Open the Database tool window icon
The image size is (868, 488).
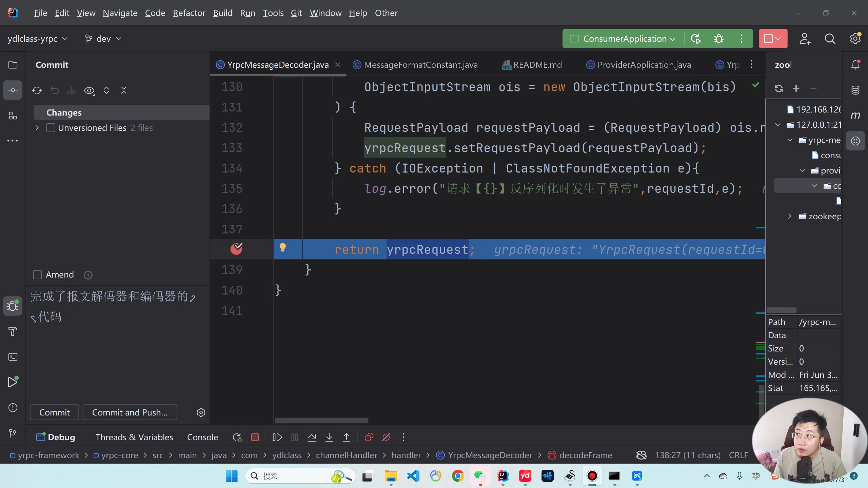[855, 90]
